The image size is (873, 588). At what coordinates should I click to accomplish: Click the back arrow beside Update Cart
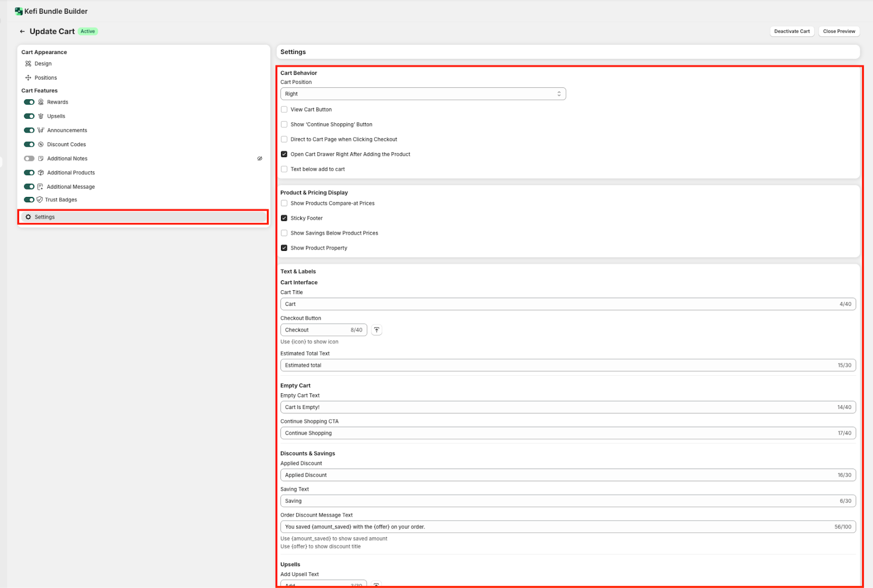coord(22,32)
